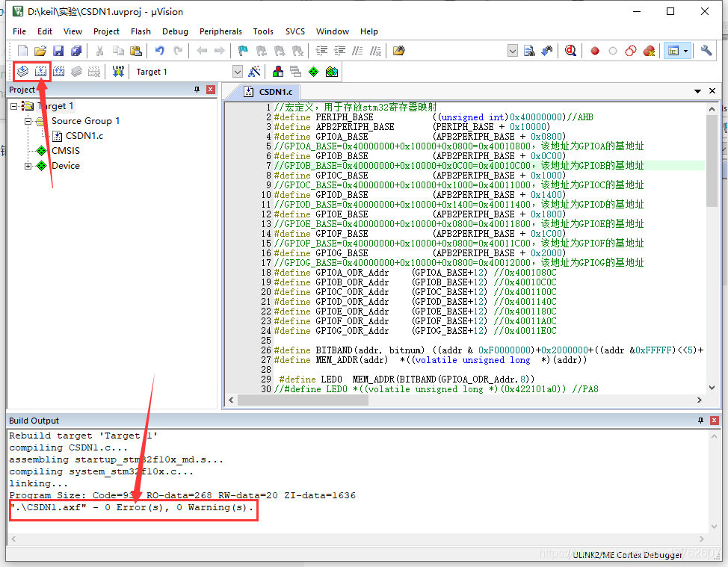Open the Pack Installer icon
The height and width of the screenshot is (567, 728).
pos(332,72)
